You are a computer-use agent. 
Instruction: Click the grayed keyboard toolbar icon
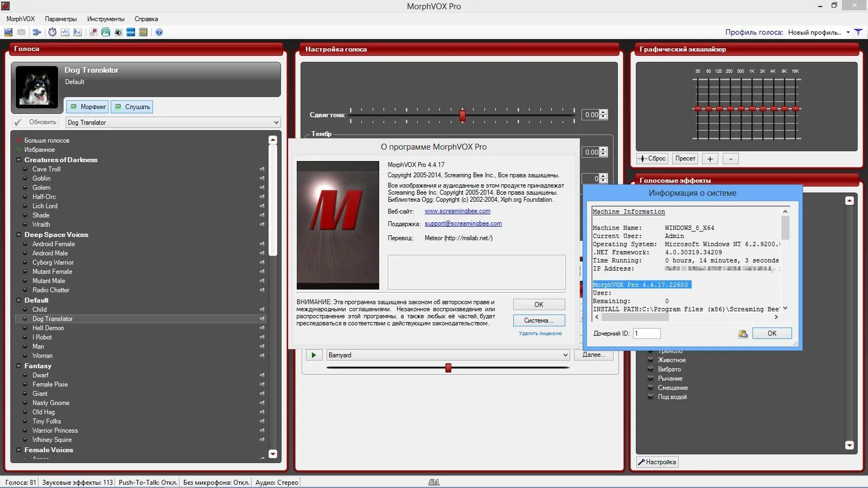click(21, 32)
